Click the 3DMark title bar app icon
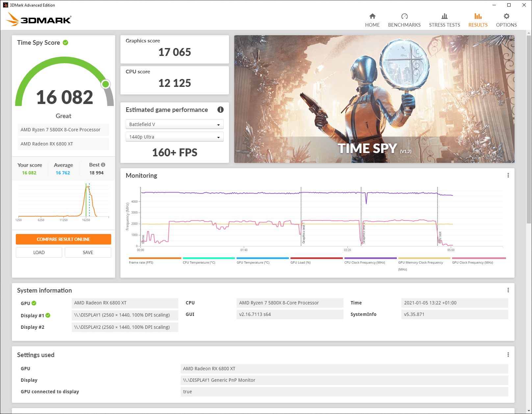 tap(5, 5)
